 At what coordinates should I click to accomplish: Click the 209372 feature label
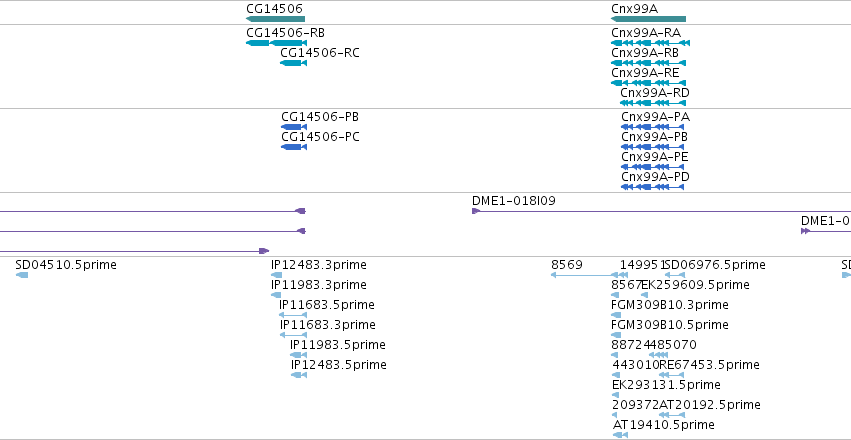[636, 405]
